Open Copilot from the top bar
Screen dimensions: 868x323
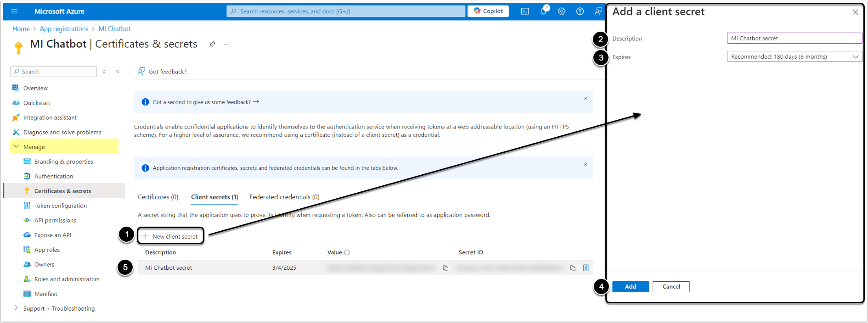(488, 11)
